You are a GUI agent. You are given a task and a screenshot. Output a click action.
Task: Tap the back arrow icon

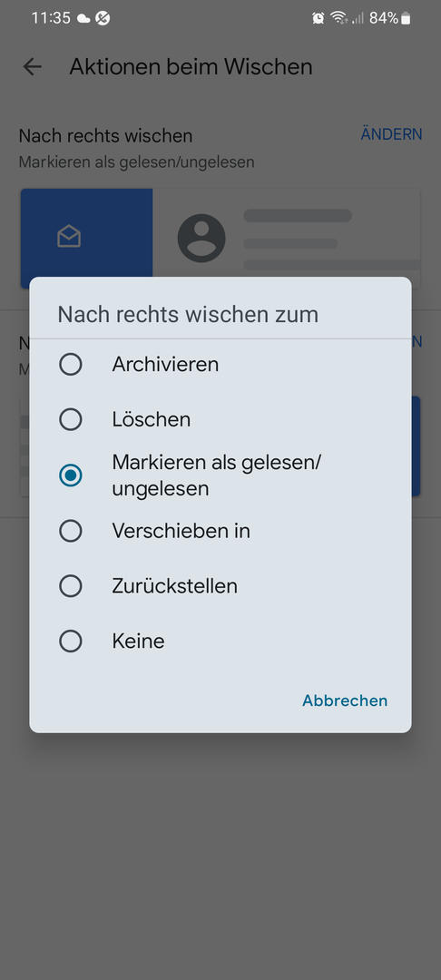click(x=32, y=67)
